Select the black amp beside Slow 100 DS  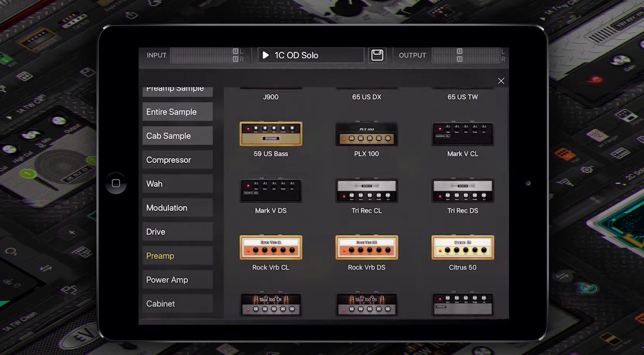[x=463, y=304]
